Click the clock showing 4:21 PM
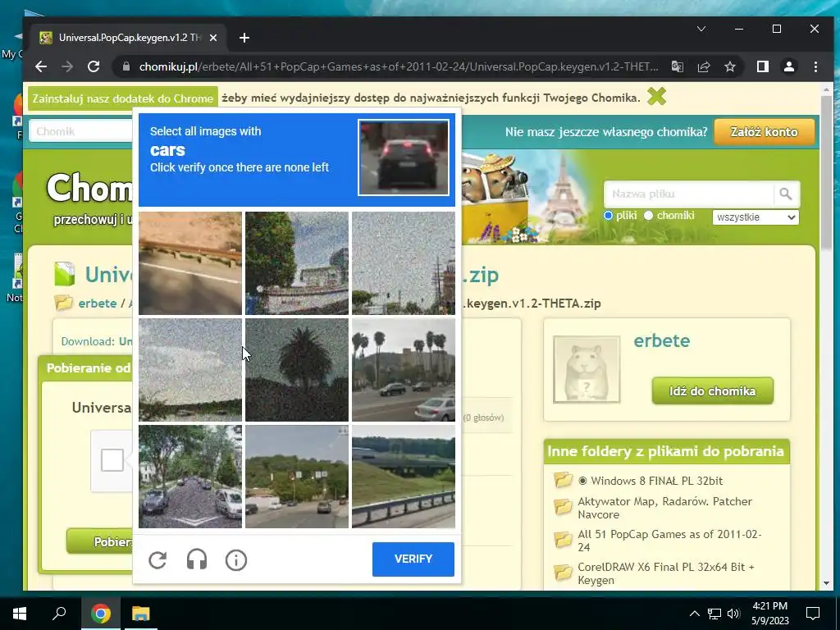This screenshot has width=840, height=630. coord(769,606)
